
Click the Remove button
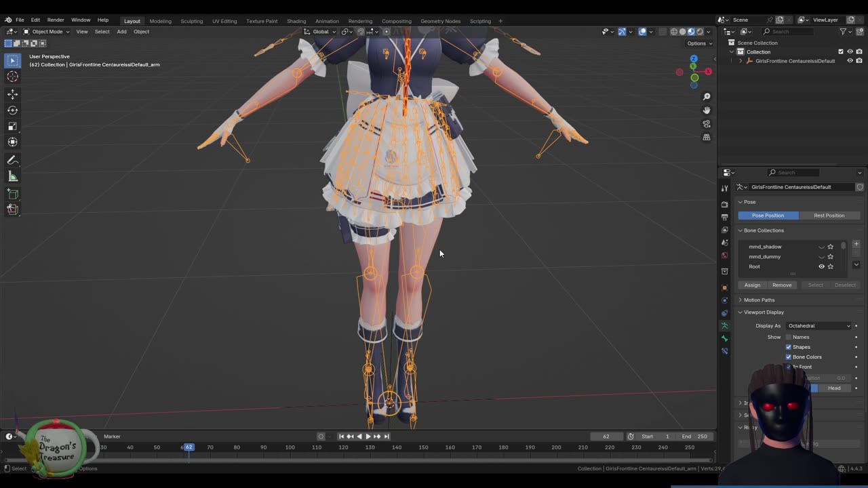point(781,285)
